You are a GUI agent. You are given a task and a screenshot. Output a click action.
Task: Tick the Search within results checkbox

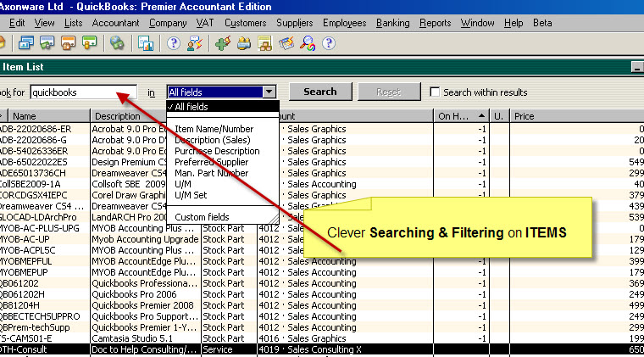click(435, 92)
